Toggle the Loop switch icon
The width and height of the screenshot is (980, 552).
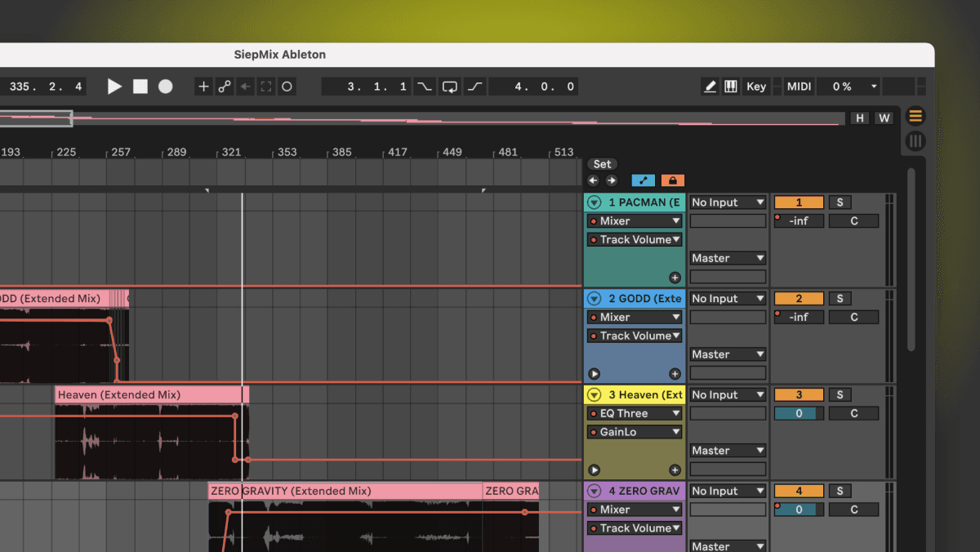[450, 87]
